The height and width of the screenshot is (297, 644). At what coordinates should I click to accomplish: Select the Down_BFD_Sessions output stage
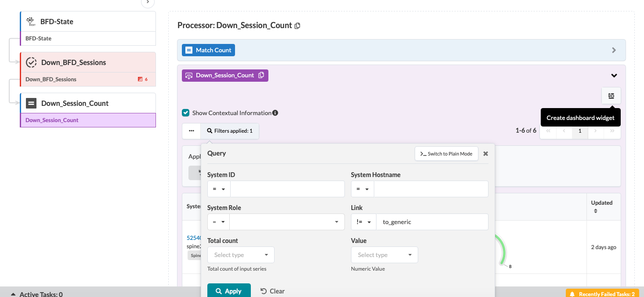(88, 80)
